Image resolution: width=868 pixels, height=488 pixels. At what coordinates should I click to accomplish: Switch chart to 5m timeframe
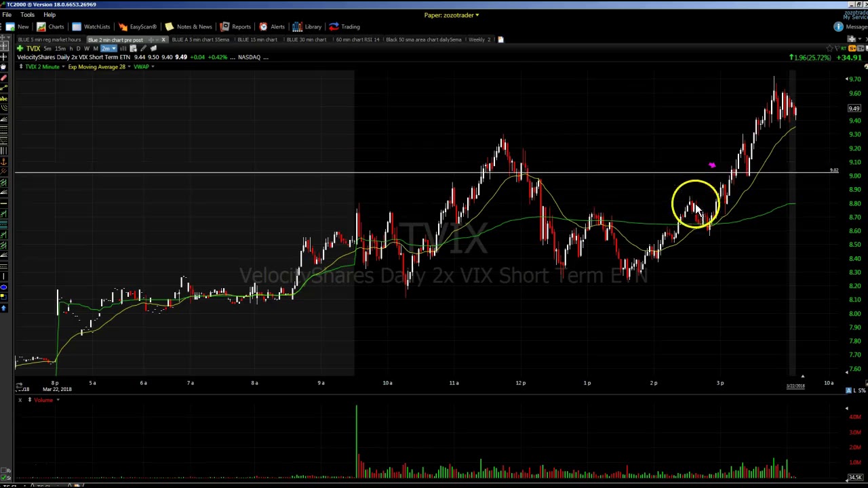47,48
